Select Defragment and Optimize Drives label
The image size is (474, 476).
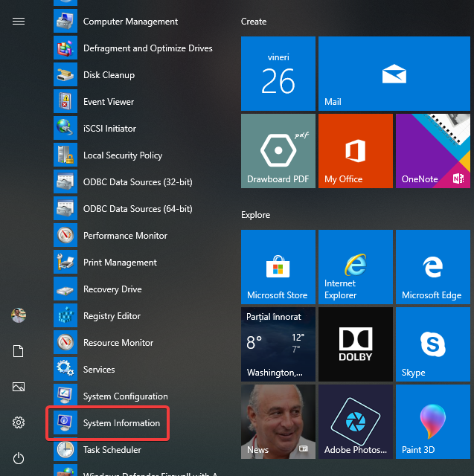coord(148,48)
